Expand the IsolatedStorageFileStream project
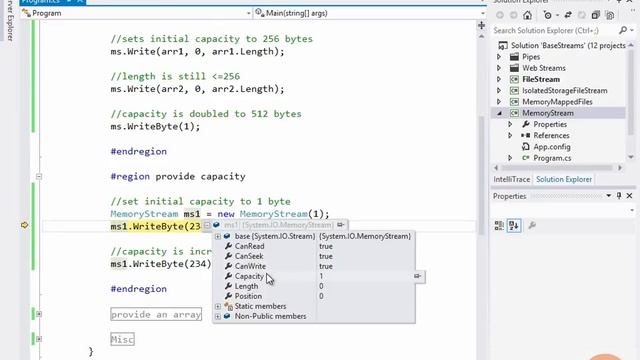This screenshot has width=640, height=360. click(499, 91)
